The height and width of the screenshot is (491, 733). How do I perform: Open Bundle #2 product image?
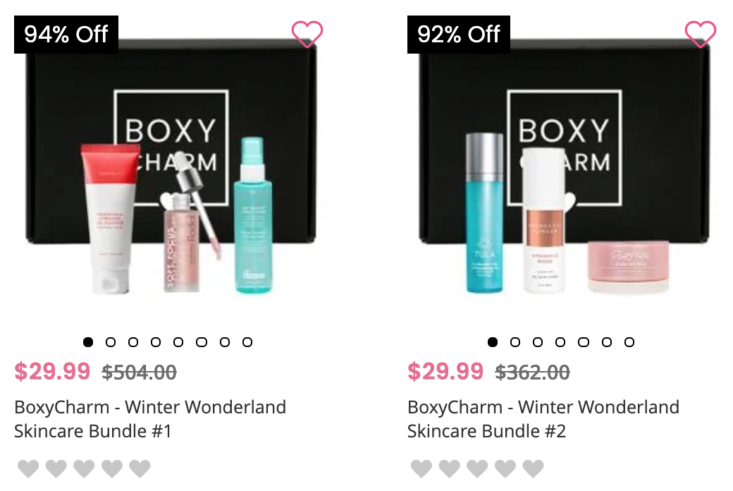coord(564,166)
